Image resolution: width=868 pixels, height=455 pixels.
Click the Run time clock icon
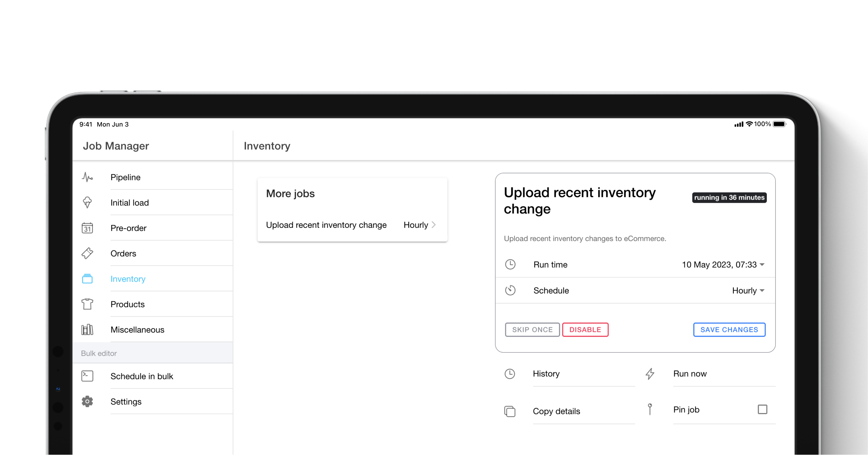pos(510,264)
